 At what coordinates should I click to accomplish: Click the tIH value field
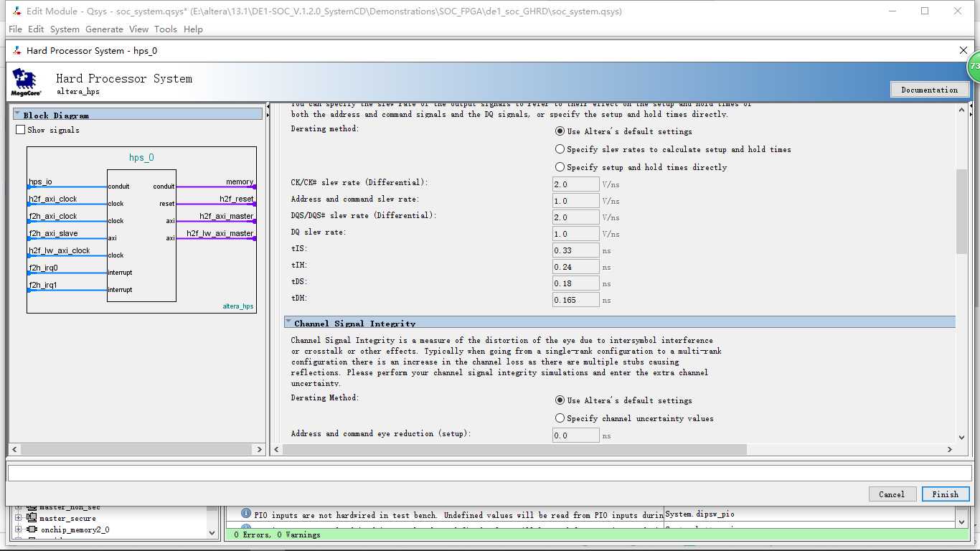[x=575, y=267]
